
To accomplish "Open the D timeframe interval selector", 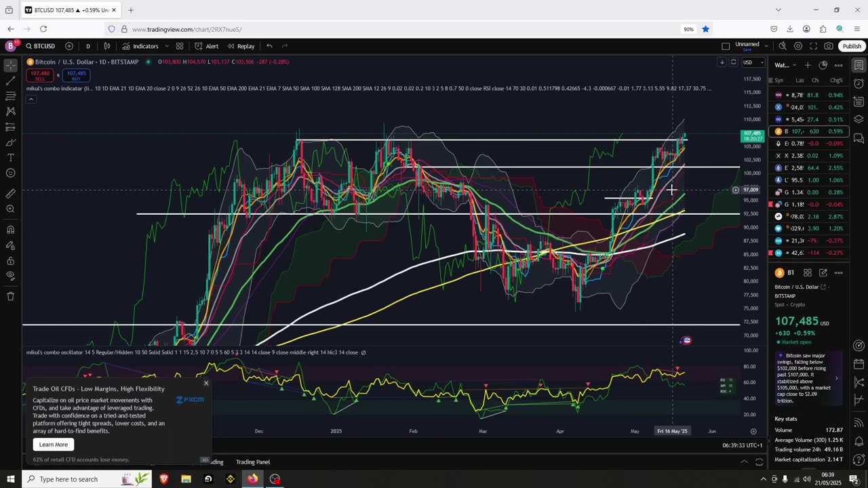I will pyautogui.click(x=87, y=46).
